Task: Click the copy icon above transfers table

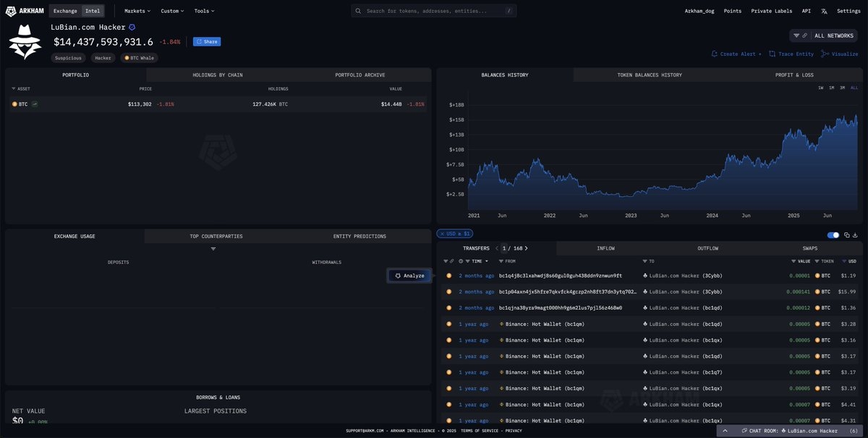Action: coord(846,235)
